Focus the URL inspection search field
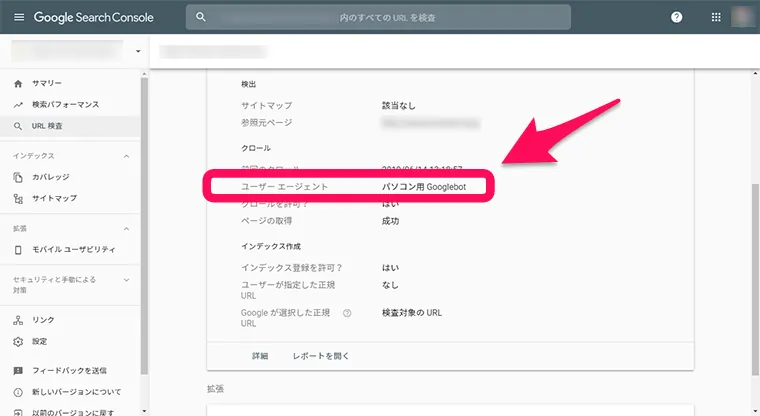Image resolution: width=760 pixels, height=416 pixels. pyautogui.click(x=378, y=17)
